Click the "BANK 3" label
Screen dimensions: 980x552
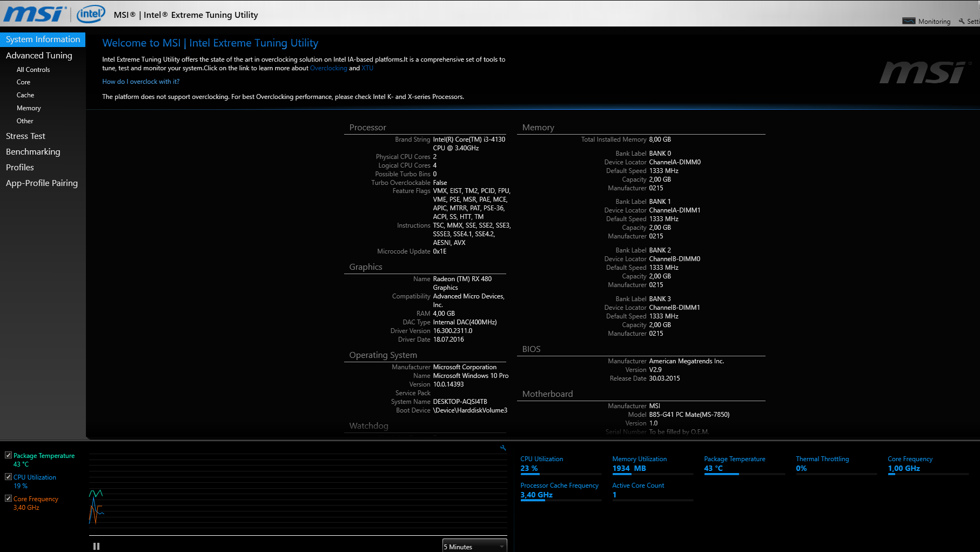660,299
